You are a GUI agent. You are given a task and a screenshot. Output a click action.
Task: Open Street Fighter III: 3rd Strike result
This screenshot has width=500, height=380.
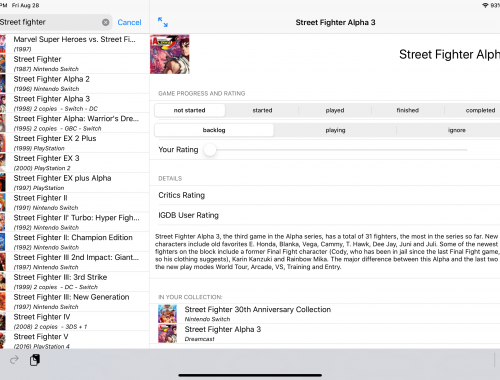point(75,282)
